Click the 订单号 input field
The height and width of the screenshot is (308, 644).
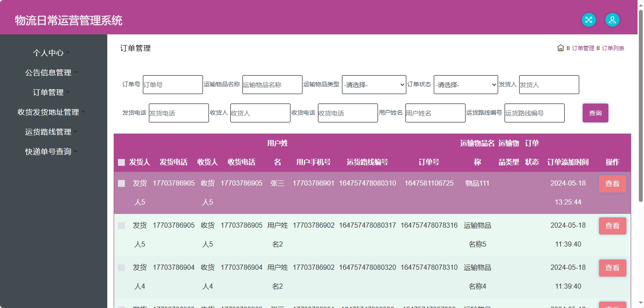coord(173,85)
